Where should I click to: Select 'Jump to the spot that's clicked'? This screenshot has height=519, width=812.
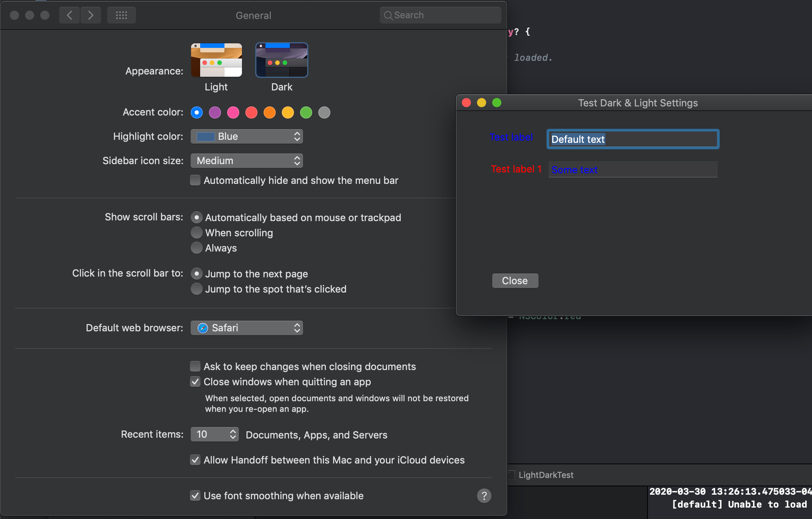point(197,289)
